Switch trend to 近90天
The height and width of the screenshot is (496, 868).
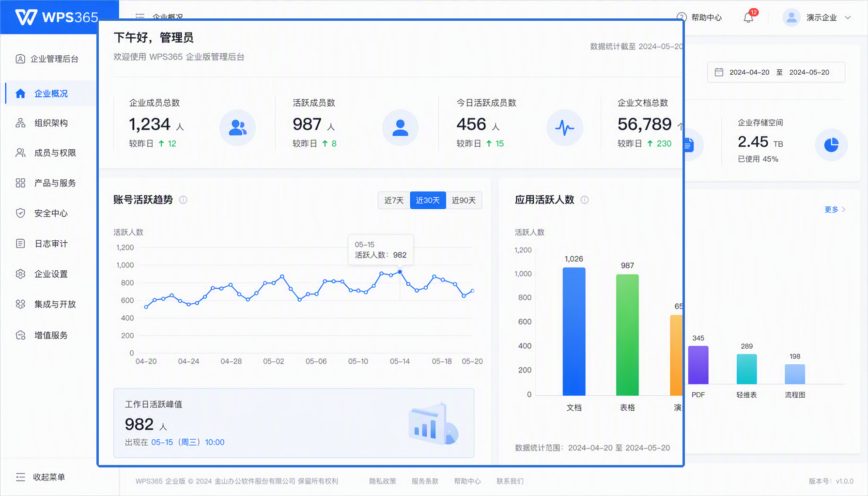[464, 200]
